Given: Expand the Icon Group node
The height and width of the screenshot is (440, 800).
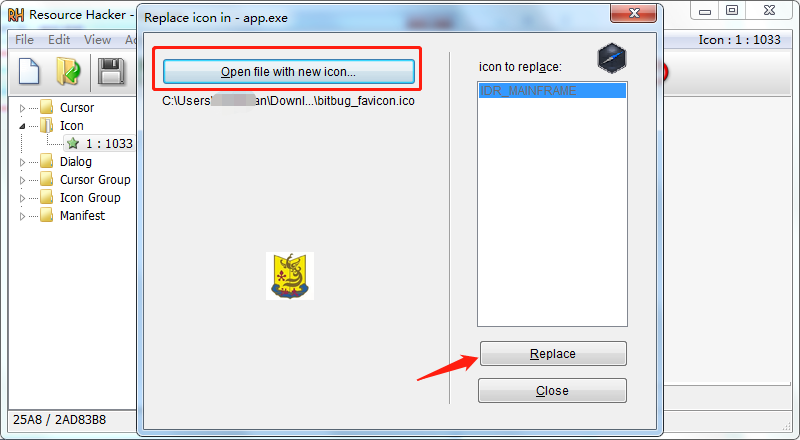Looking at the screenshot, I should point(22,198).
